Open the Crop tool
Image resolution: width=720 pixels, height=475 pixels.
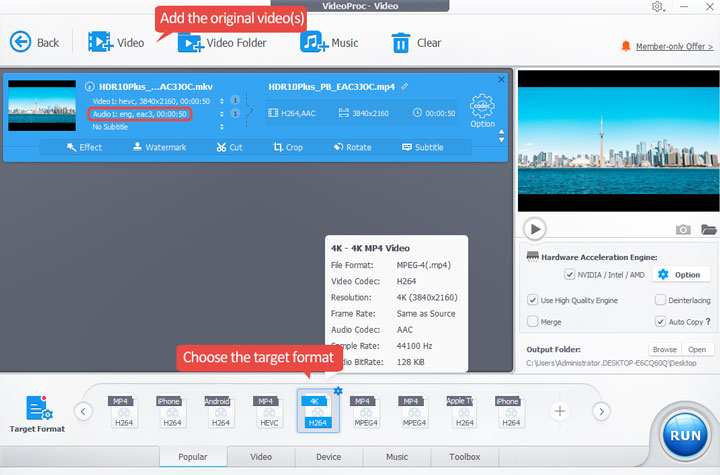click(288, 147)
